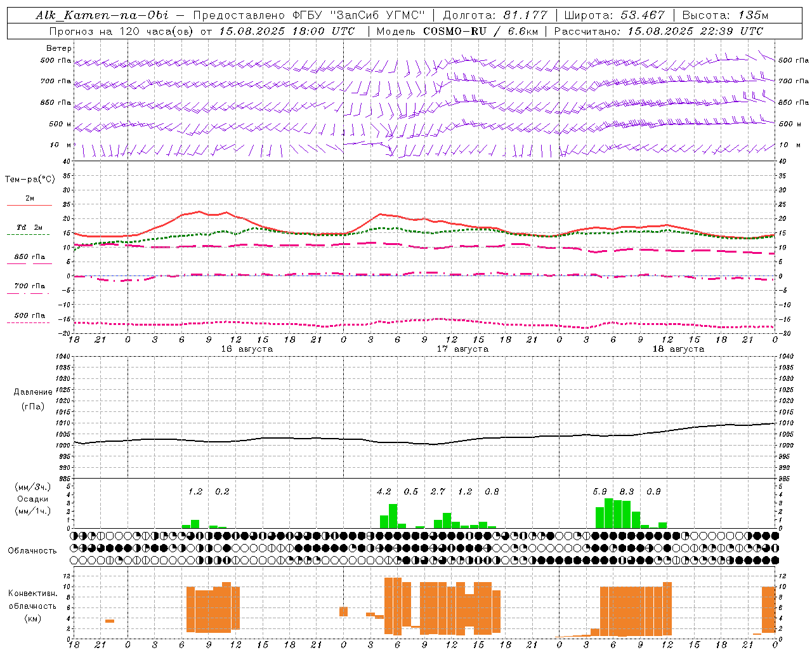
Task: Click the 0.5 precipitation value
Action: (x=411, y=491)
